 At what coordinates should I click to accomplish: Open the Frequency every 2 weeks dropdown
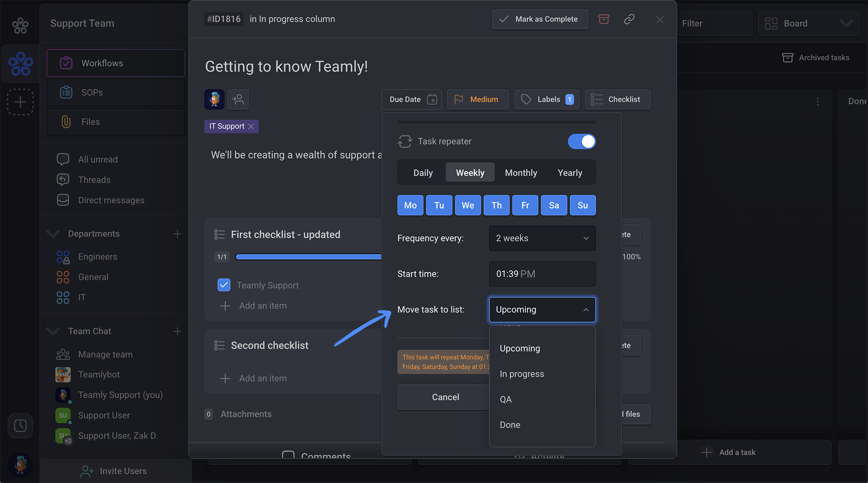coord(542,238)
